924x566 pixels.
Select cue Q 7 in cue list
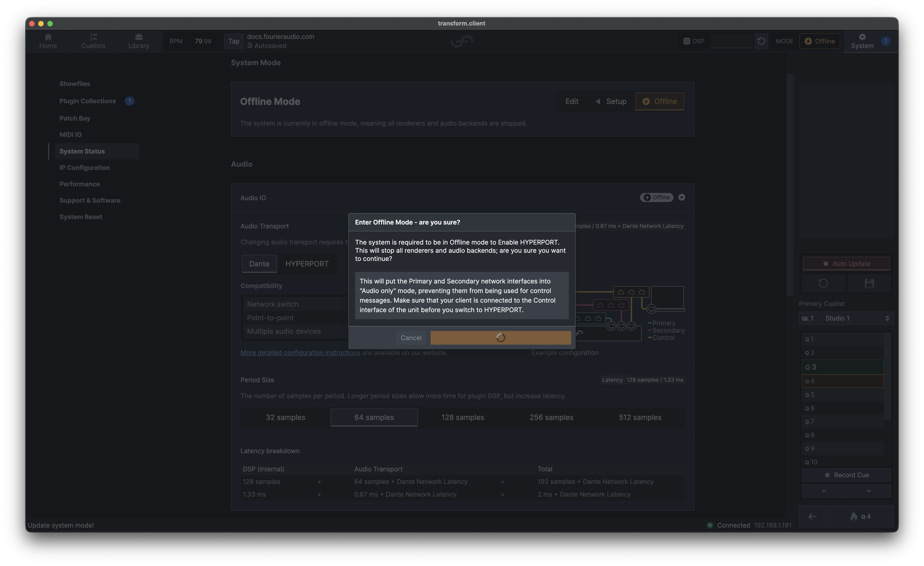tap(842, 422)
